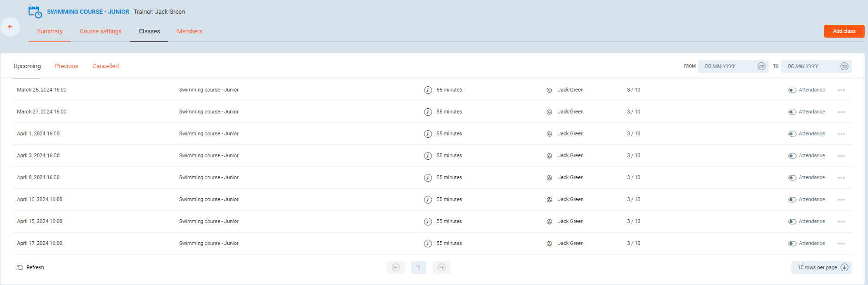
Task: Open the FROM date calendar picker icon
Action: [x=761, y=66]
